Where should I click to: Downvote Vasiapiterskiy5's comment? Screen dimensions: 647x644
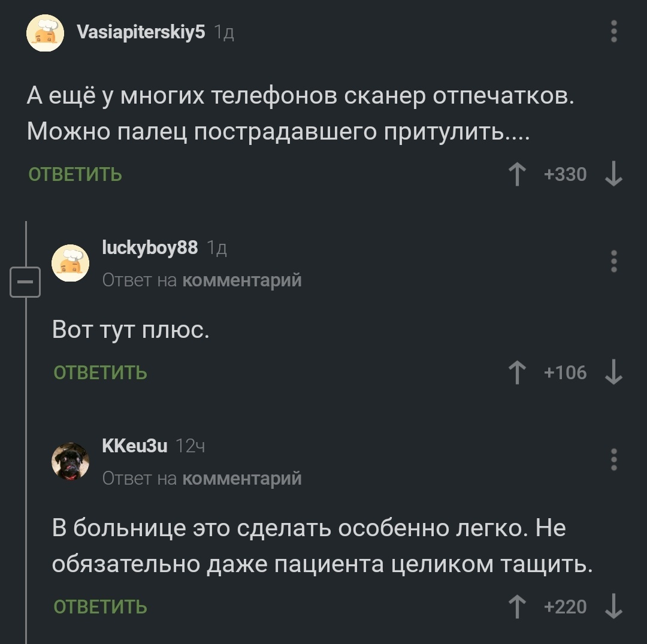tap(613, 175)
